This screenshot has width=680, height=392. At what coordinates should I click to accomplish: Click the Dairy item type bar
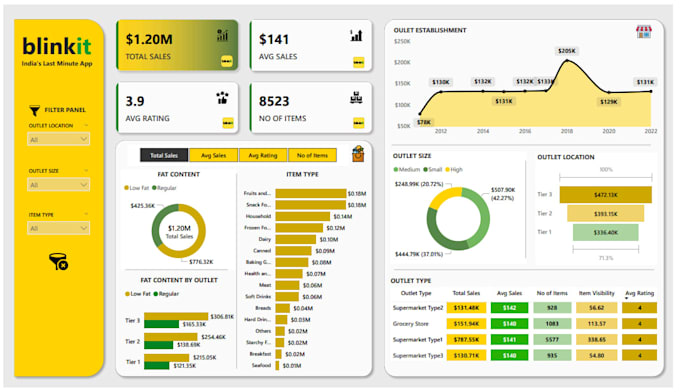[295, 239]
